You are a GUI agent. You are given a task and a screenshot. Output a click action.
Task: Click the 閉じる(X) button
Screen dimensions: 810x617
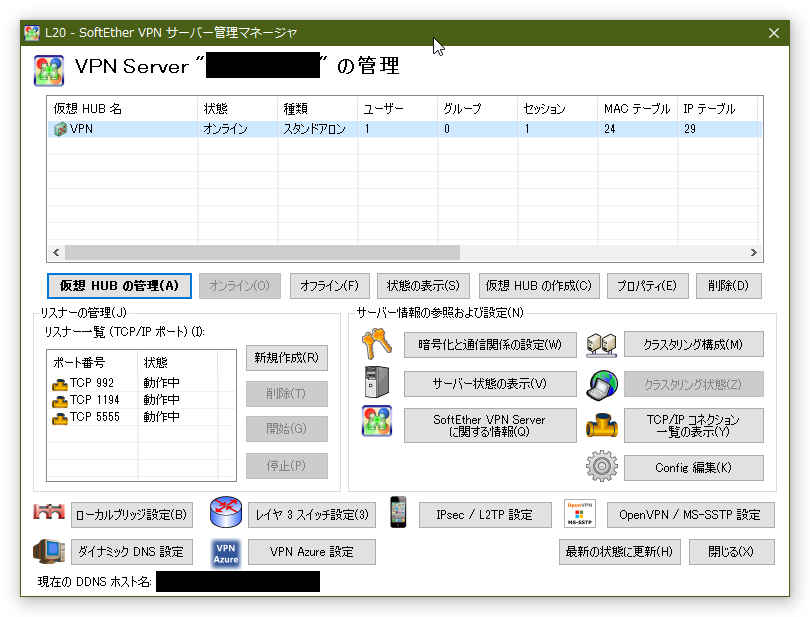731,552
